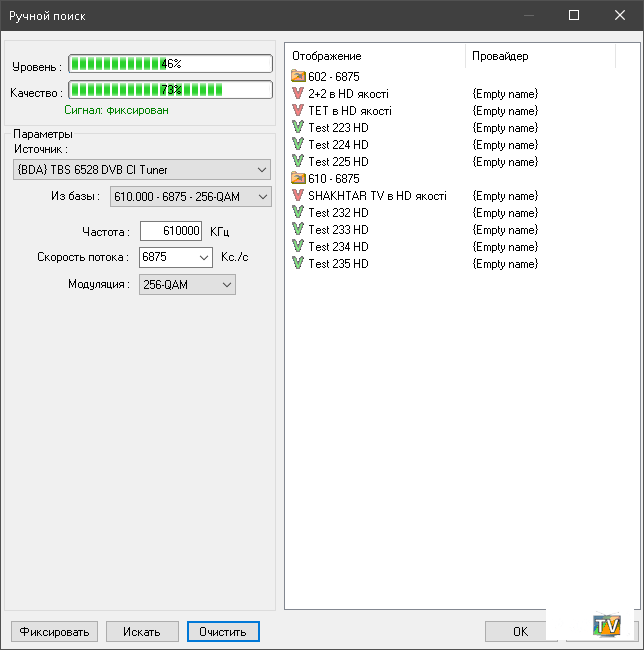
Task: Click the 610 - 6875 folder icon
Action: [x=298, y=178]
